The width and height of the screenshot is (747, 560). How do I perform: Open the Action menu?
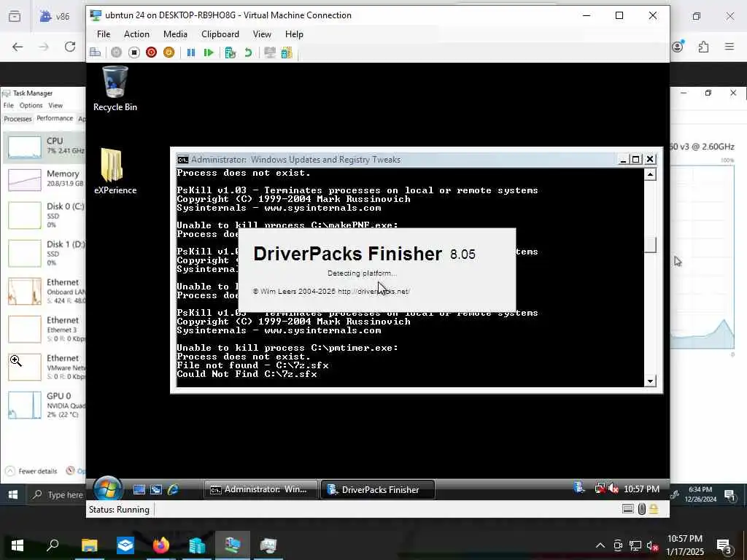[x=136, y=34]
